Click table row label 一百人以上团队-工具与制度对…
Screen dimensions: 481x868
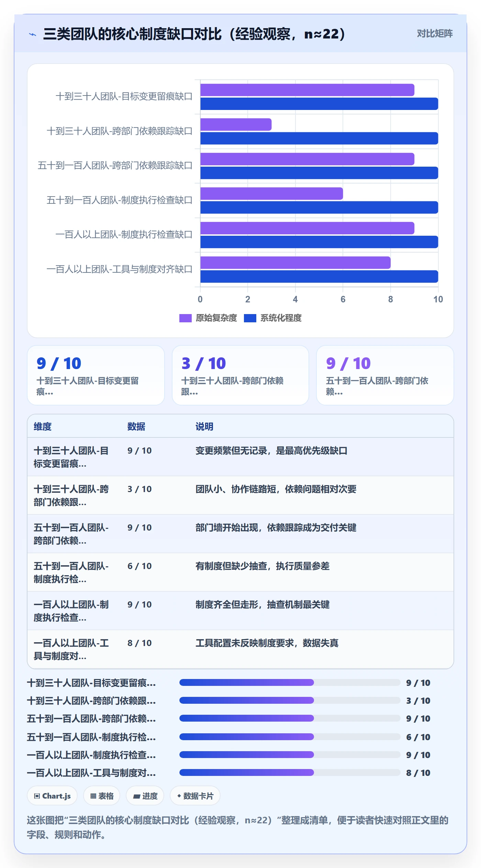coord(71,649)
